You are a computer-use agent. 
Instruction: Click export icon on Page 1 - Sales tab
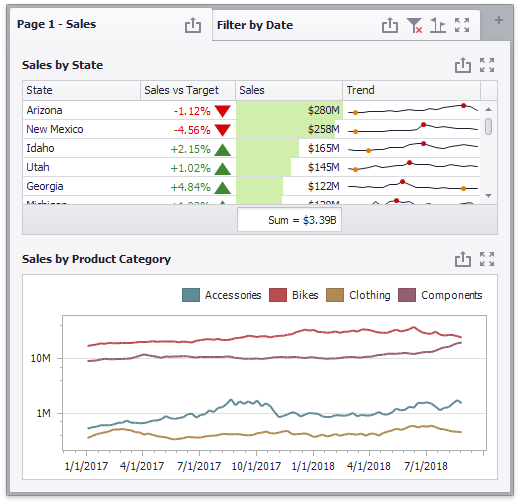point(193,25)
